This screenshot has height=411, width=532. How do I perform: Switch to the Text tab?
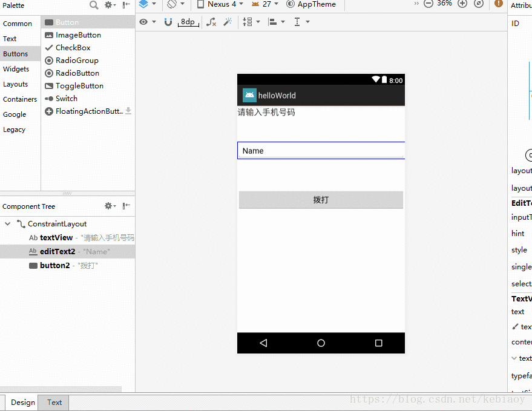click(54, 403)
